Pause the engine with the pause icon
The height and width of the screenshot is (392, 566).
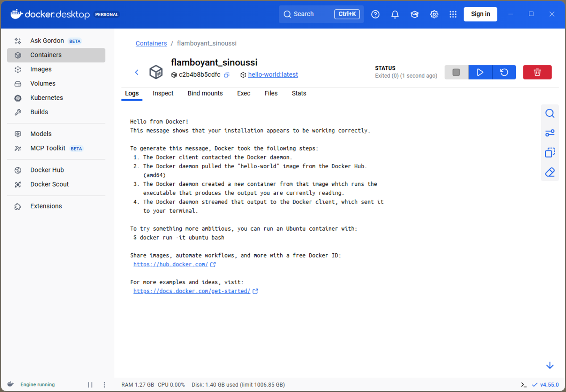[90, 385]
